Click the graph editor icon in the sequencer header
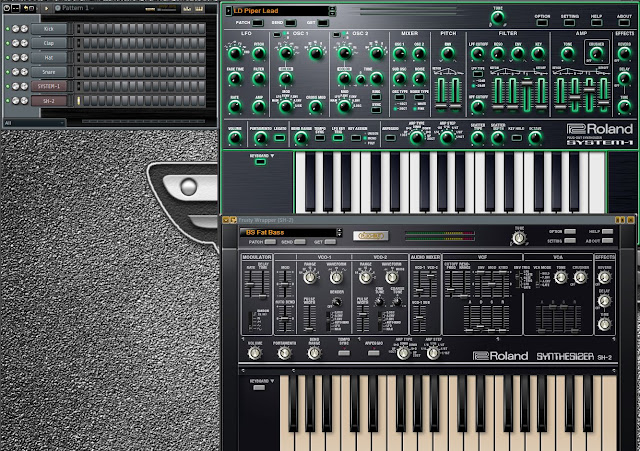 [x=187, y=8]
